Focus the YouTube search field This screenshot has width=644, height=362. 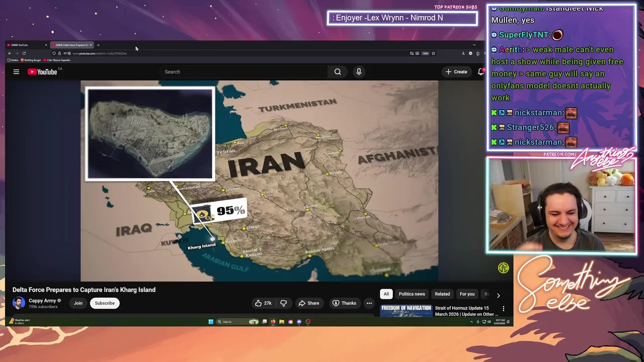[244, 72]
